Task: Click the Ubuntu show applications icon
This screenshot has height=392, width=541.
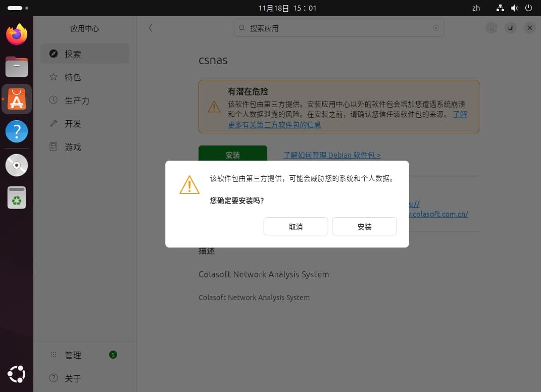Action: pos(17,374)
